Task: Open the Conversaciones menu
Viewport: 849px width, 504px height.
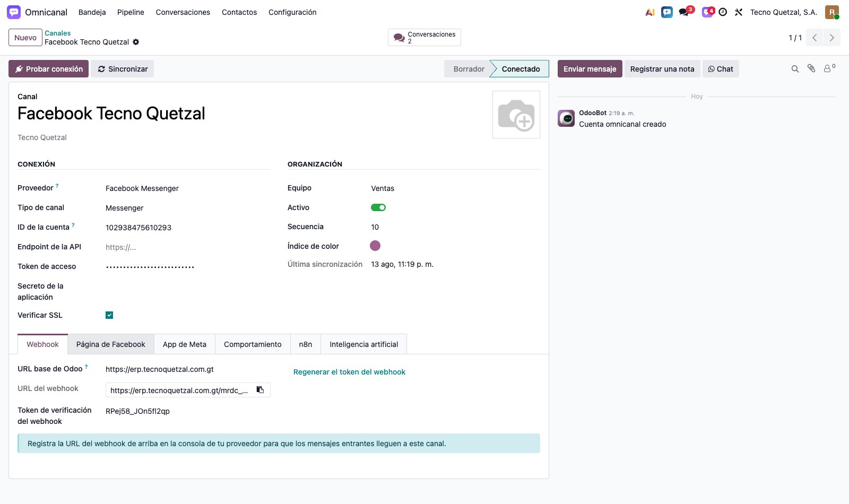Action: pyautogui.click(x=183, y=12)
